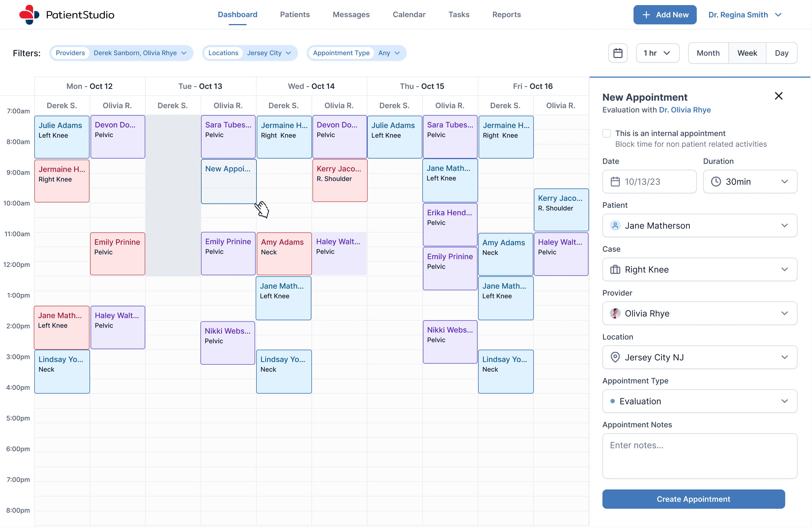The width and height of the screenshot is (812, 528).
Task: Open the Tasks tab
Action: 459,15
